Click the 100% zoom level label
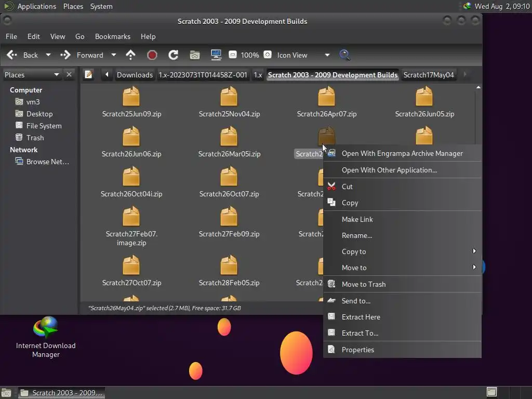The image size is (532, 399). coord(250,55)
